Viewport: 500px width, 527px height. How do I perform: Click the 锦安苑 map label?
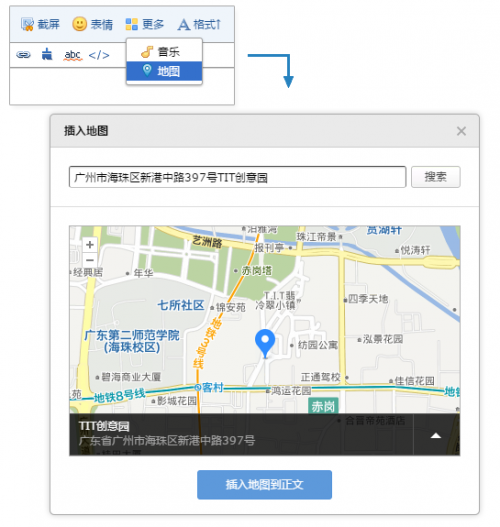click(x=231, y=307)
